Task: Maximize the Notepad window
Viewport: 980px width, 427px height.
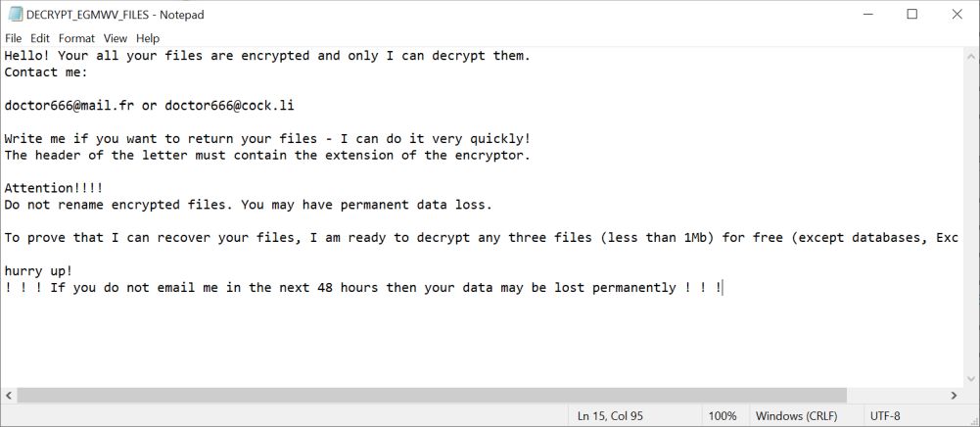Action: [911, 15]
